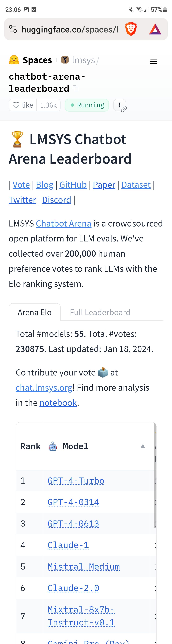Select the Arena Elo tab
172x644 pixels.
pyautogui.click(x=35, y=312)
